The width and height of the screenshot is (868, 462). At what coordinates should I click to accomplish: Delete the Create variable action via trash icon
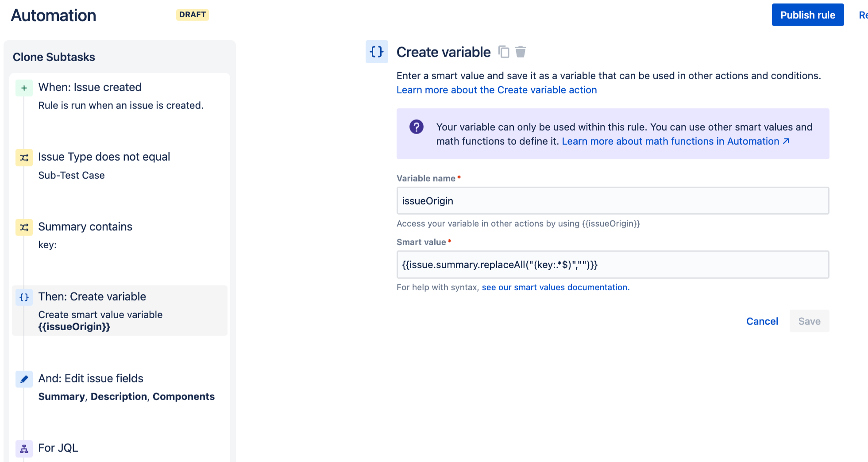(x=521, y=52)
